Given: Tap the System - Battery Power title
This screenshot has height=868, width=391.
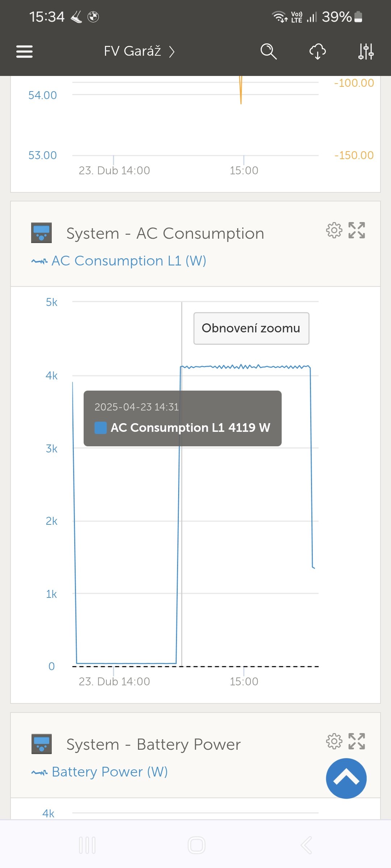Looking at the screenshot, I should coord(154,745).
